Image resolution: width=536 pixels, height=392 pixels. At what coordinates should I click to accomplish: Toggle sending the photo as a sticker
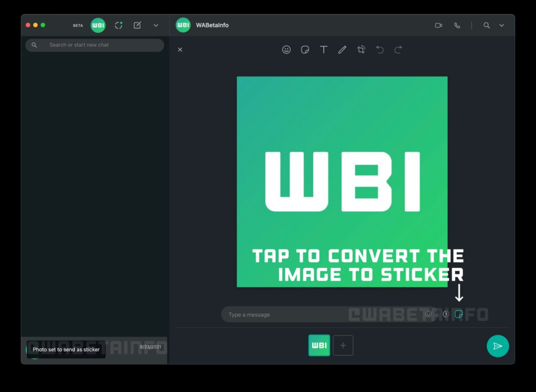pyautogui.click(x=458, y=314)
